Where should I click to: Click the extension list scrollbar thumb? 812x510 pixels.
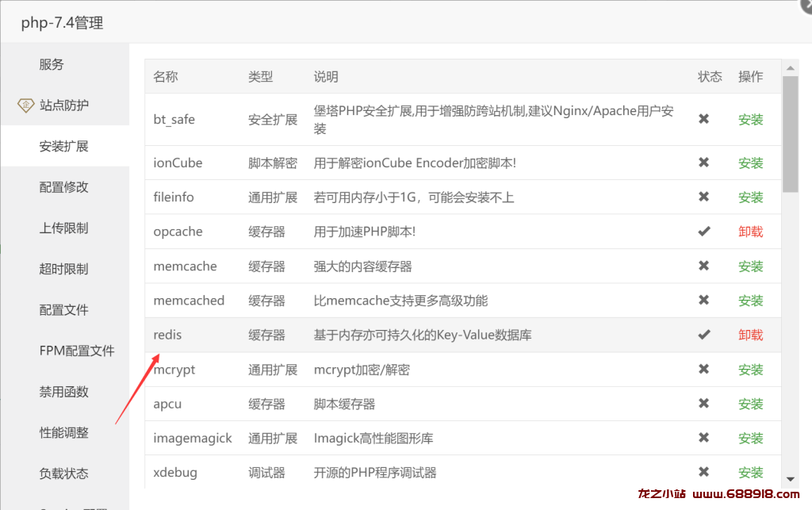coord(791,135)
